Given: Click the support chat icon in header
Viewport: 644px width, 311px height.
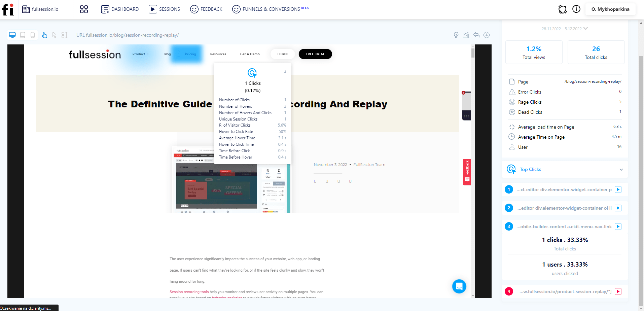Looking at the screenshot, I should click(563, 9).
